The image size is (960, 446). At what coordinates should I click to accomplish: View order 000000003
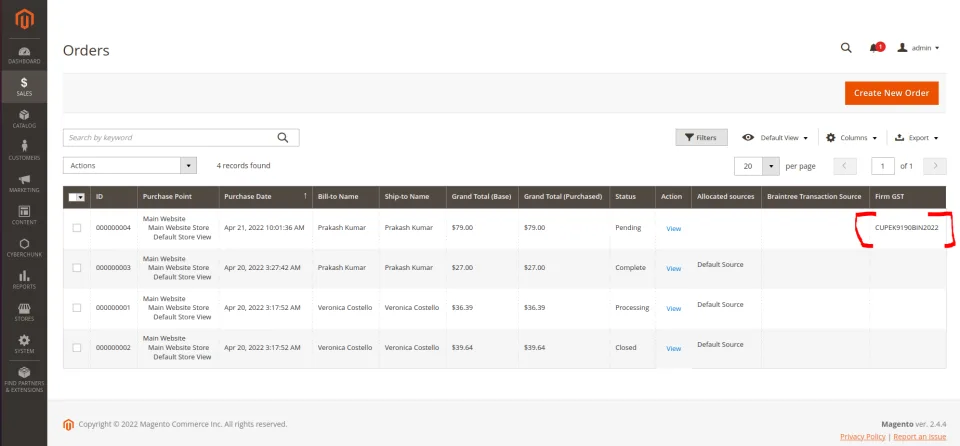tap(673, 268)
